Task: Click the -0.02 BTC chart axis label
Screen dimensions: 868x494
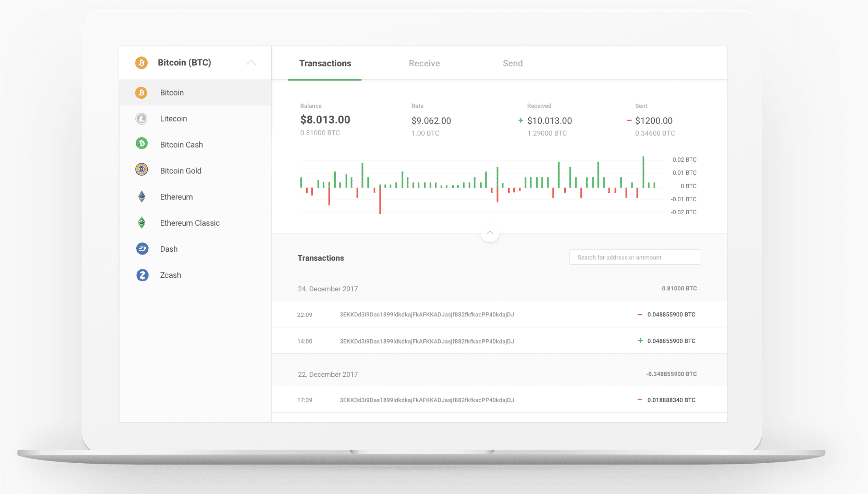Action: 684,212
